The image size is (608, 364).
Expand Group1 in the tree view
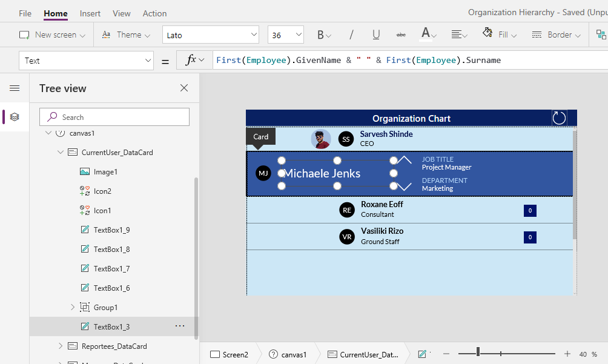[72, 307]
